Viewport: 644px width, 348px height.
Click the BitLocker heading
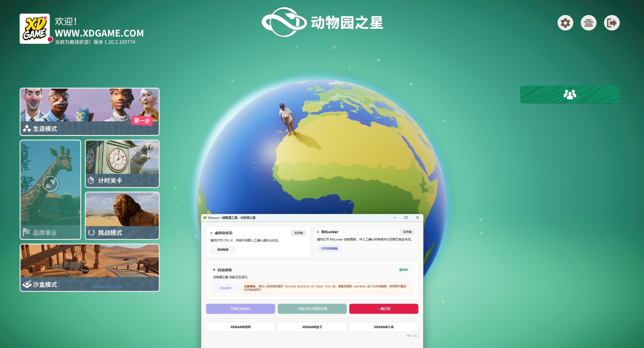pos(330,232)
